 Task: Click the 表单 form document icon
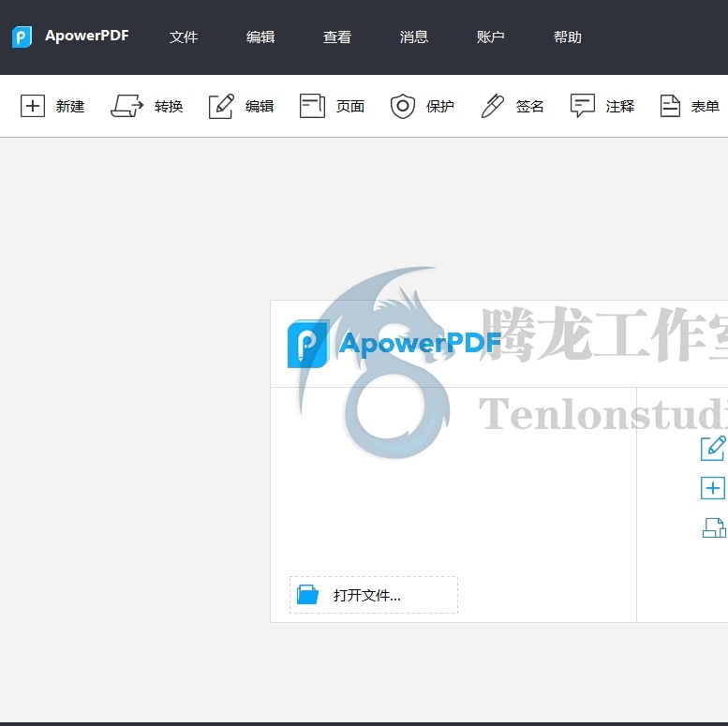(670, 106)
